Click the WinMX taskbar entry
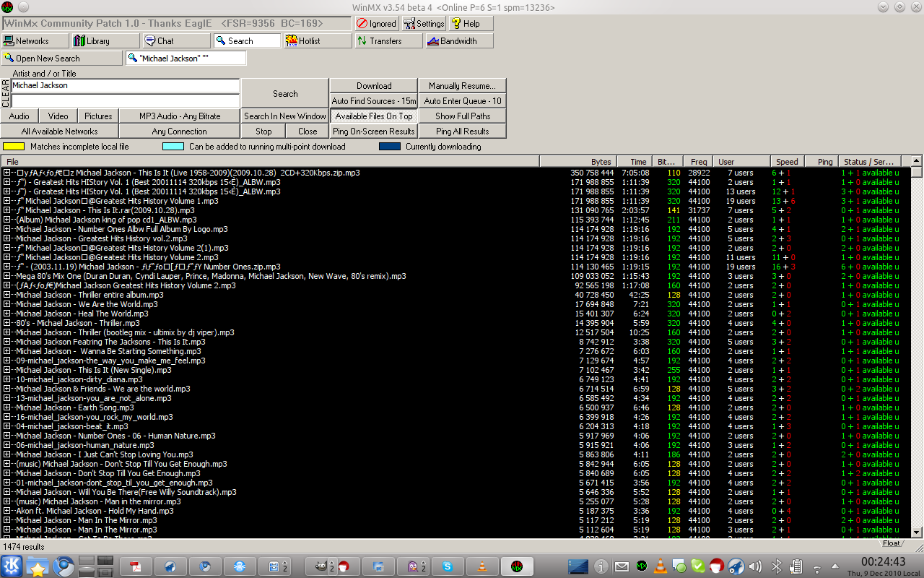The width and height of the screenshot is (924, 578). click(517, 566)
